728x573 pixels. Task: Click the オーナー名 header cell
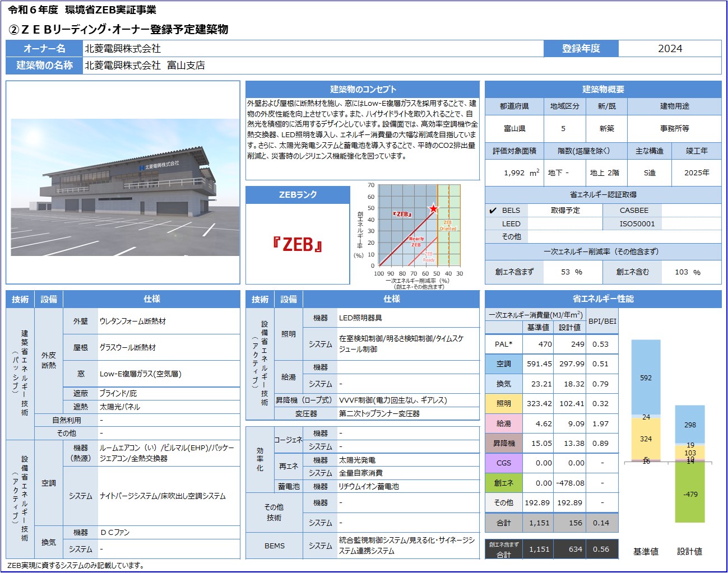click(44, 49)
